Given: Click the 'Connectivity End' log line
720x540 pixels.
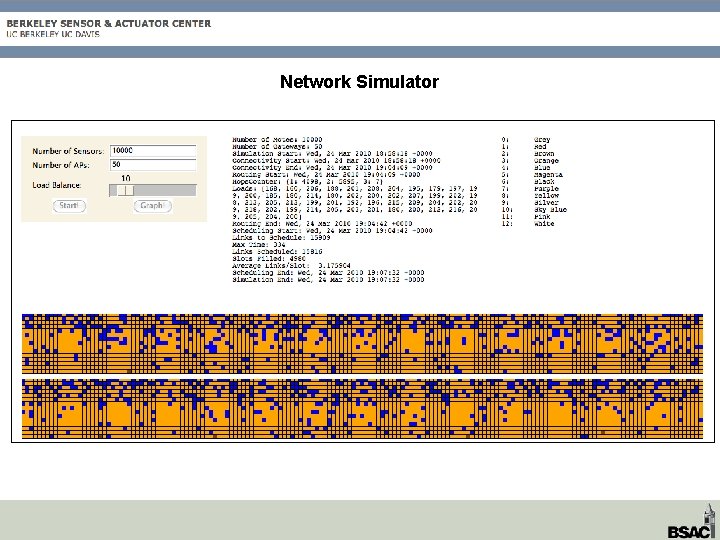Looking at the screenshot, I should [x=332, y=168].
